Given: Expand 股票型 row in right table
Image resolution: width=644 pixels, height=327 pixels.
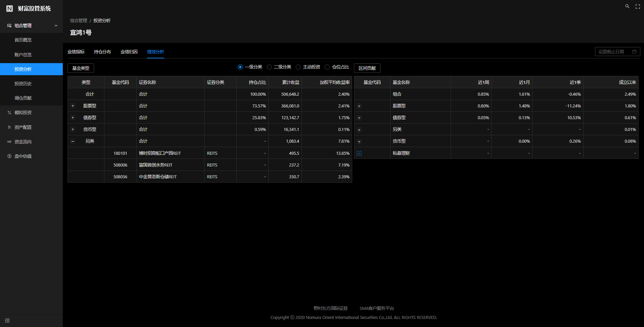Looking at the screenshot, I should [x=359, y=106].
